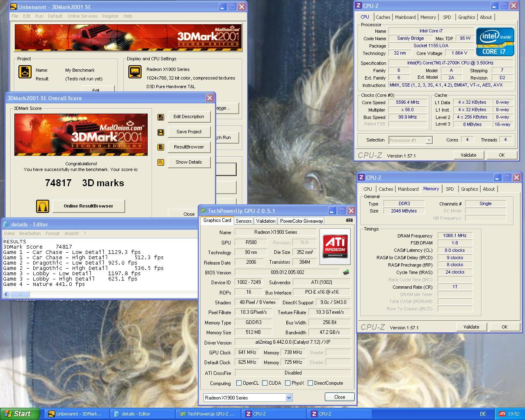Screen dimensions: 525x420
Task: Click the GPU-Z screenshot camera icon
Action: point(349,220)
